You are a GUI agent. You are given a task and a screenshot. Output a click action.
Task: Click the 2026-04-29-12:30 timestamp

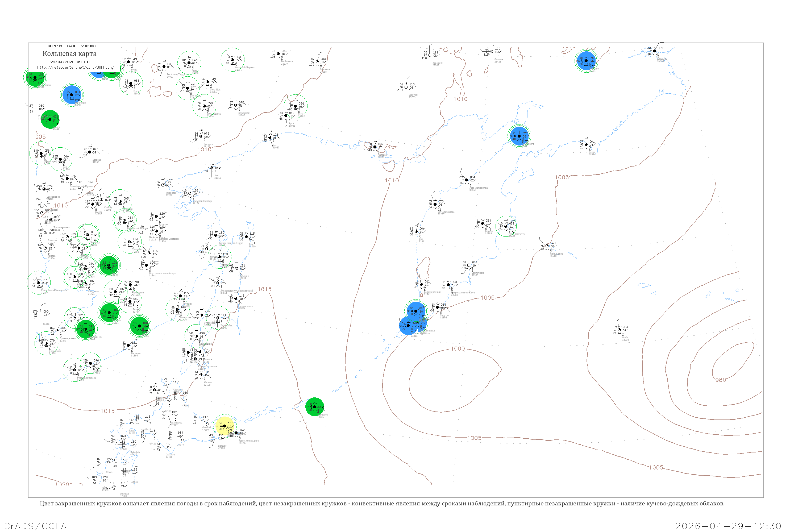tap(728, 526)
